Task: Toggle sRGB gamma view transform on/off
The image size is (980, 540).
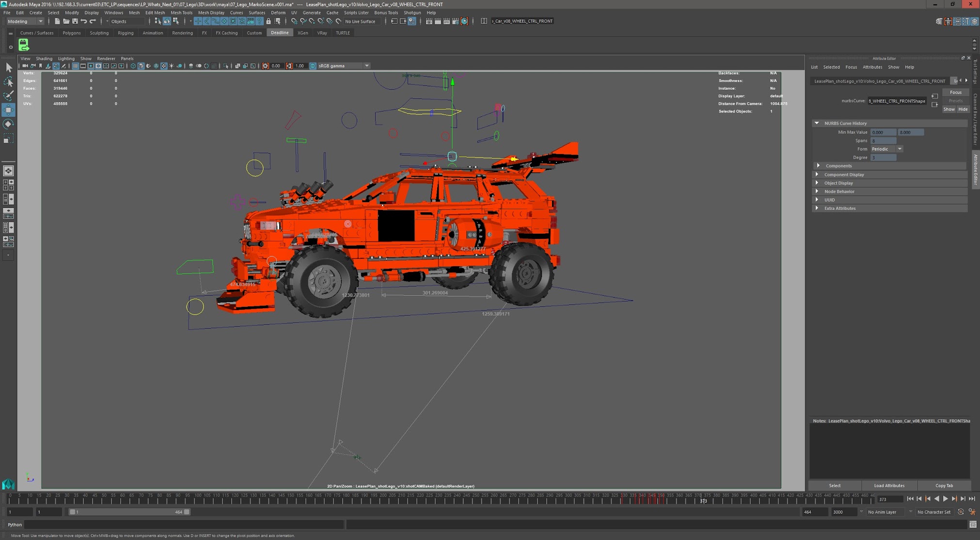Action: pos(313,66)
